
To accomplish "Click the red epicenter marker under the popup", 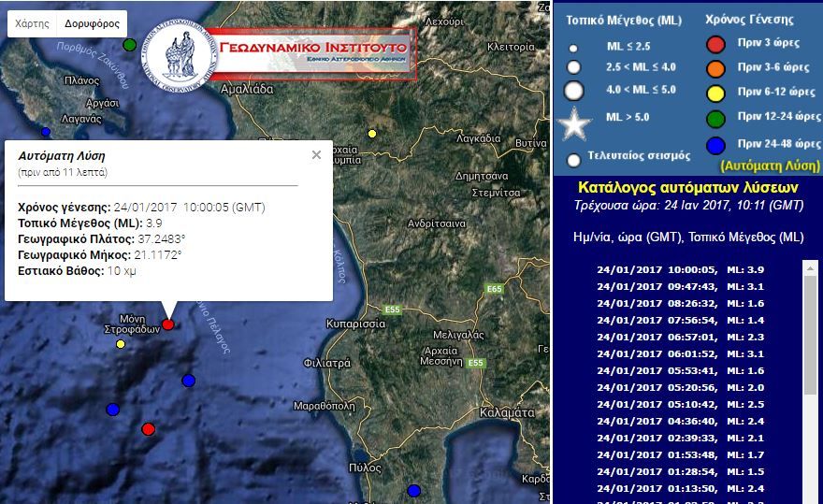I will pos(167,324).
